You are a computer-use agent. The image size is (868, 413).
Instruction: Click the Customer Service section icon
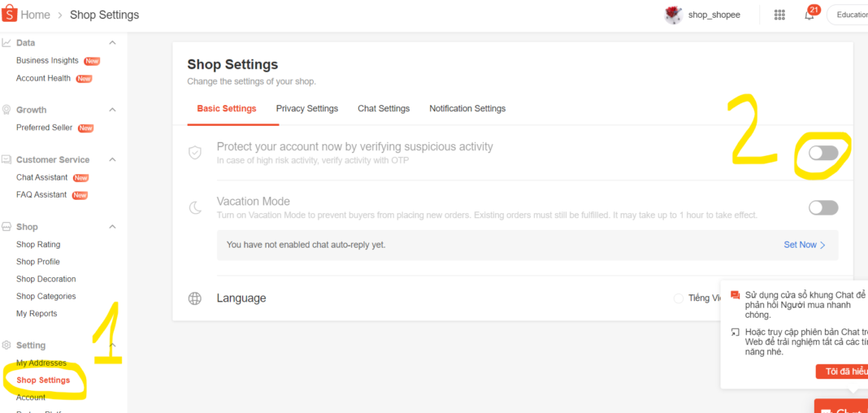pyautogui.click(x=7, y=159)
